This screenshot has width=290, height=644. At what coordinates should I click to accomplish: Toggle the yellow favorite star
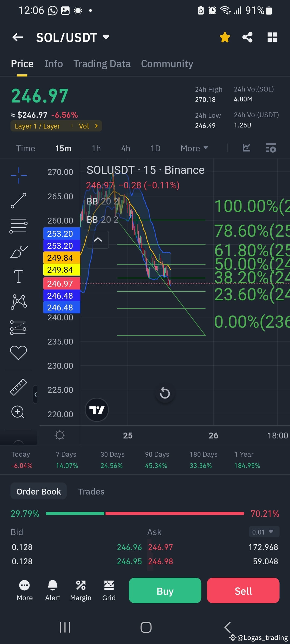pos(225,37)
